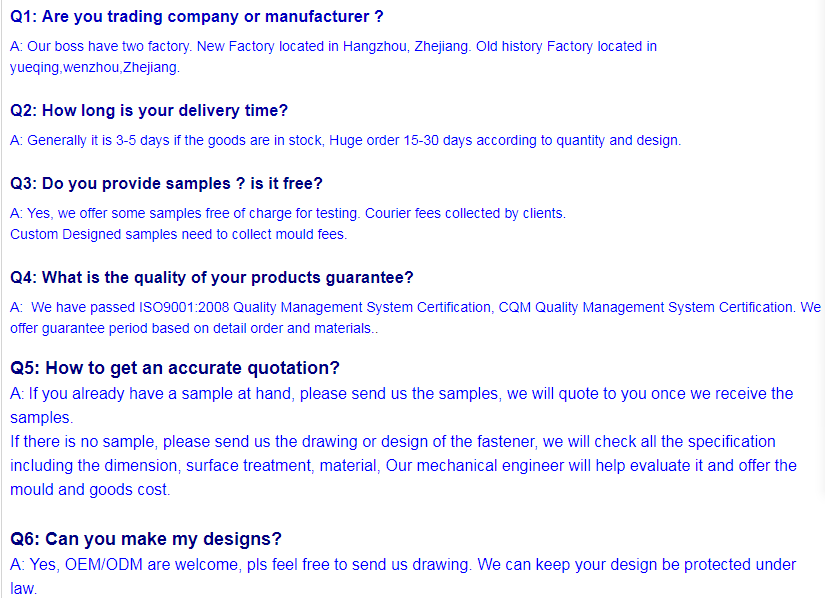This screenshot has height=598, width=825.
Task: Click the answer about 3-5 days delivery
Action: tap(346, 140)
